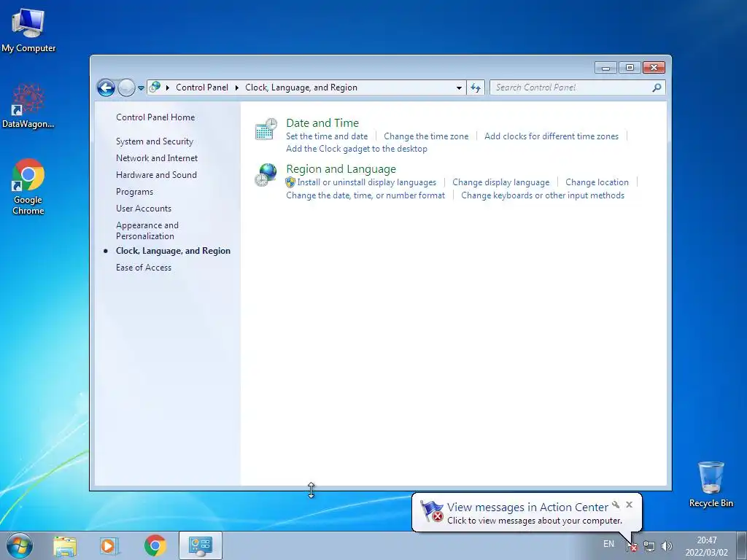Viewport: 747px width, 560px height.
Task: Open the address bar history dropdown
Action: click(x=459, y=87)
